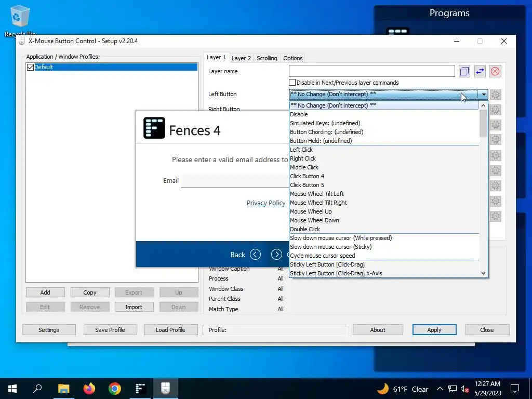Click the dropdown list scroll-up arrow

[x=484, y=106]
